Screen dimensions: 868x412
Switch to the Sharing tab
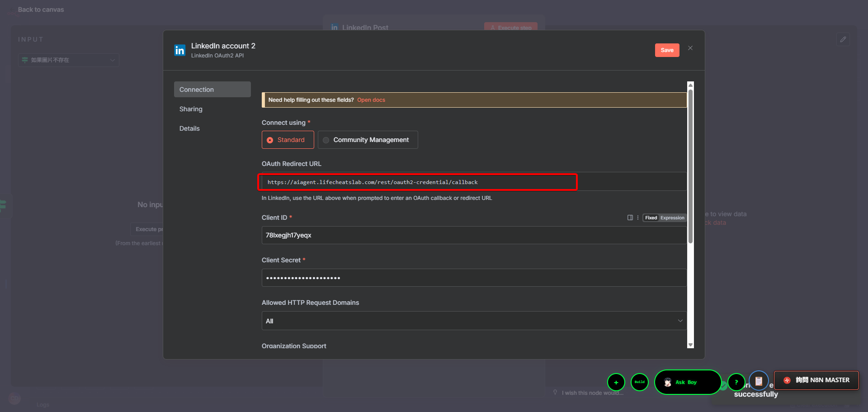(190, 109)
